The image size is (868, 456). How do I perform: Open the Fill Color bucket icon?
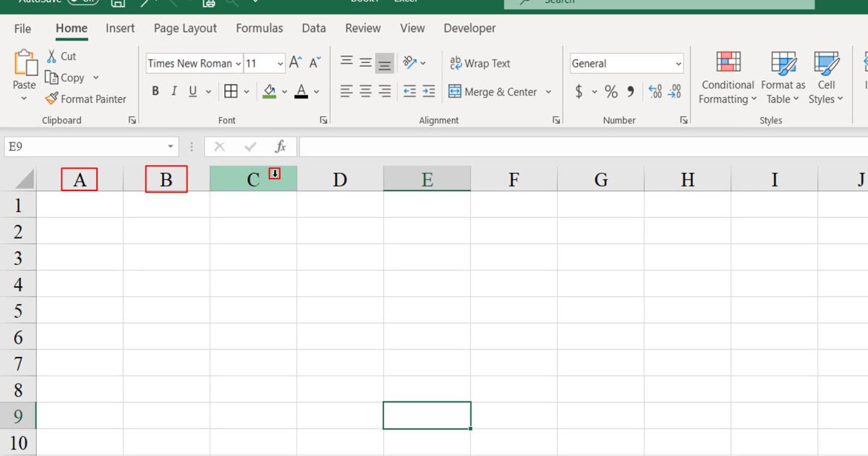coord(269,91)
